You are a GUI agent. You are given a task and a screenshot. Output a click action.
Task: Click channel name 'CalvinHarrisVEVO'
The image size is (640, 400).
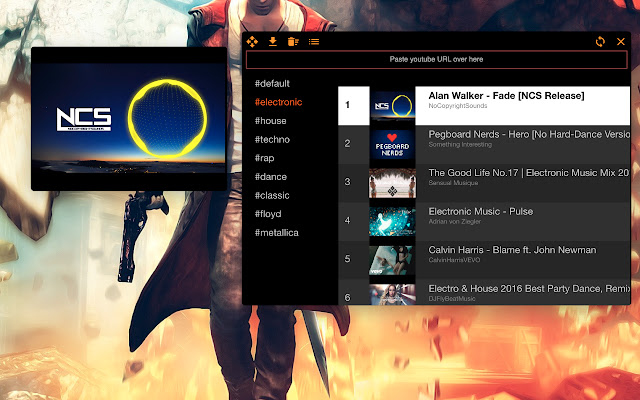[x=454, y=260]
